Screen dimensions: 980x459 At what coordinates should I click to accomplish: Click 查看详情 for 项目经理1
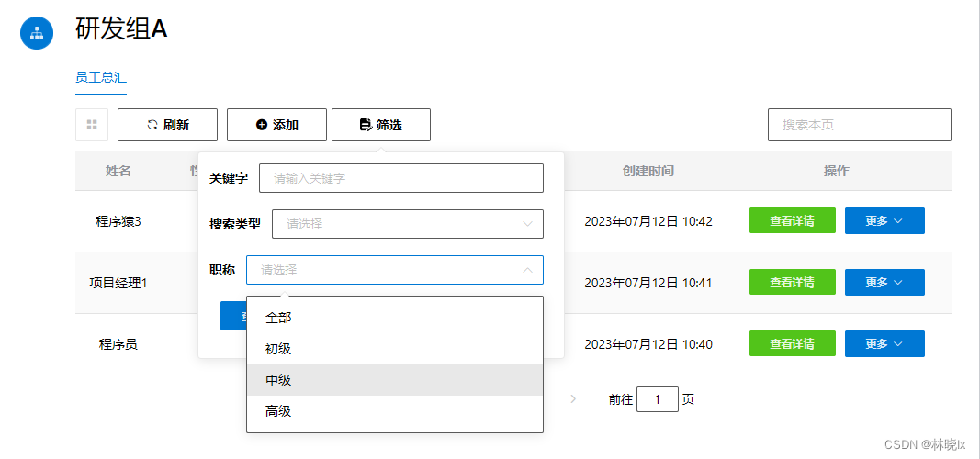pyautogui.click(x=792, y=283)
